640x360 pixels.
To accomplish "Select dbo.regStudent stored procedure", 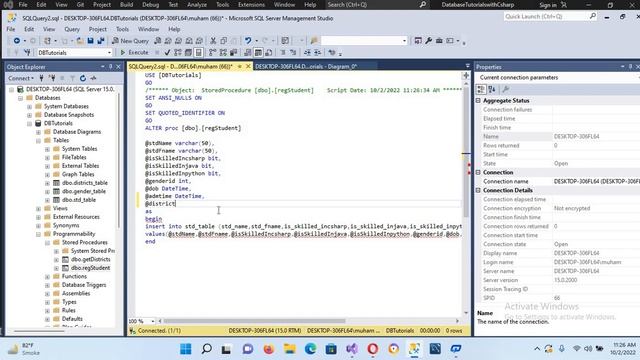I will point(90,268).
